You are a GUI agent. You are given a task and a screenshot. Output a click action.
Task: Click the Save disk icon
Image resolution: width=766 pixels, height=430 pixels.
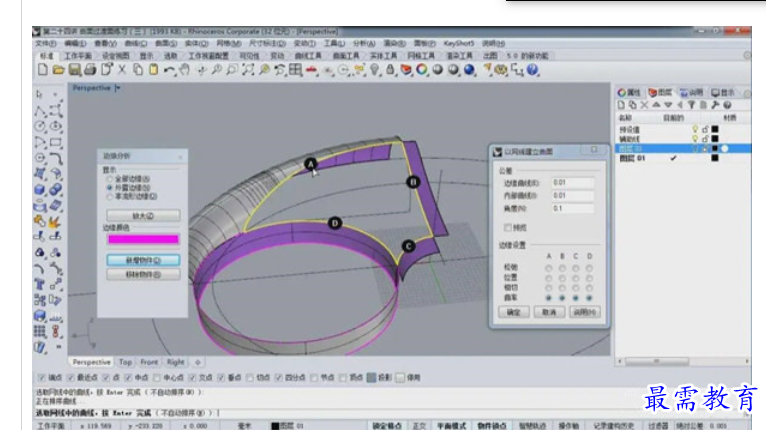(x=74, y=70)
